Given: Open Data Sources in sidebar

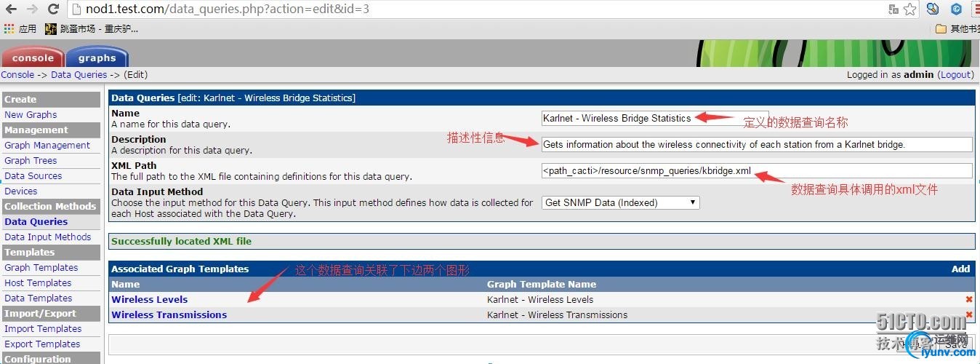Looking at the screenshot, I should click(33, 175).
